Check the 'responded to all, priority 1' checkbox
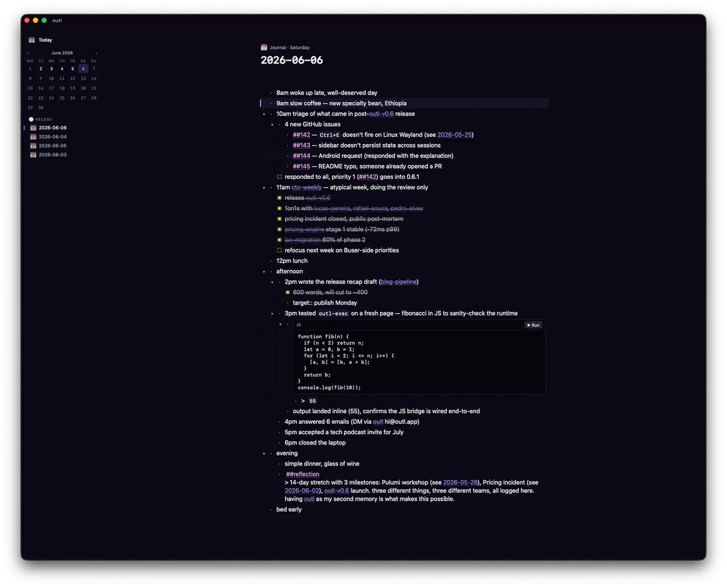Image resolution: width=727 pixels, height=588 pixels. (279, 177)
